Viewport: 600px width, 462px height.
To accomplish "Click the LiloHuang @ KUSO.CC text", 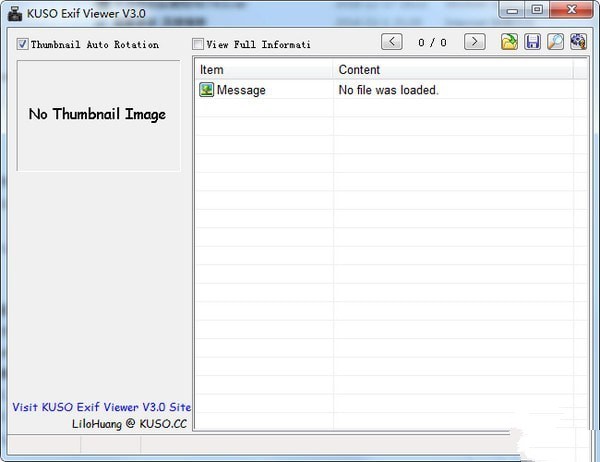I will coord(129,424).
